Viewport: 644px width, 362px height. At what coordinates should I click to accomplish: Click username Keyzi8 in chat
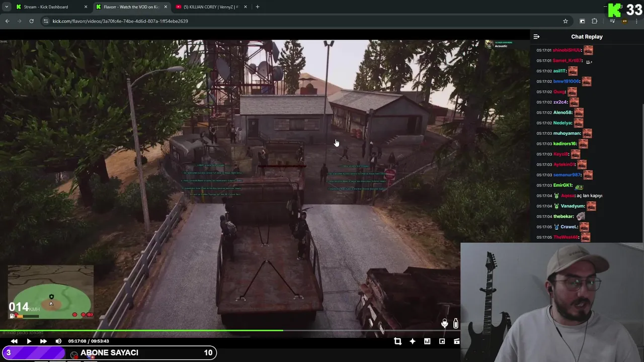(561, 154)
